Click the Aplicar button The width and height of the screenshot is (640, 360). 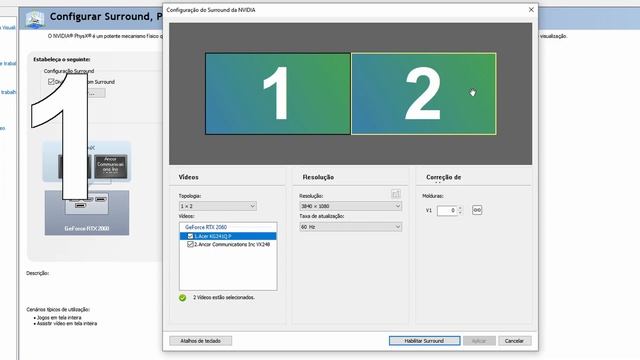pos(479,340)
